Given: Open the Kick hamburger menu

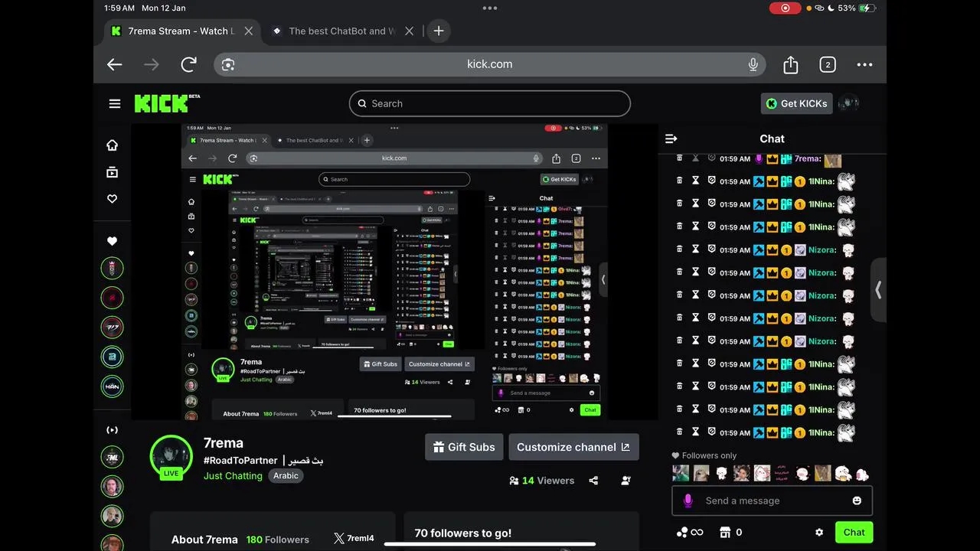Looking at the screenshot, I should [115, 104].
